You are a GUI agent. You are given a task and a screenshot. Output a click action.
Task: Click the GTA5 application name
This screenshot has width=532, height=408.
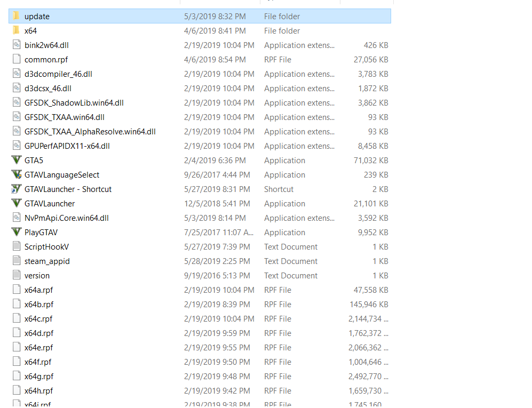coord(34,161)
